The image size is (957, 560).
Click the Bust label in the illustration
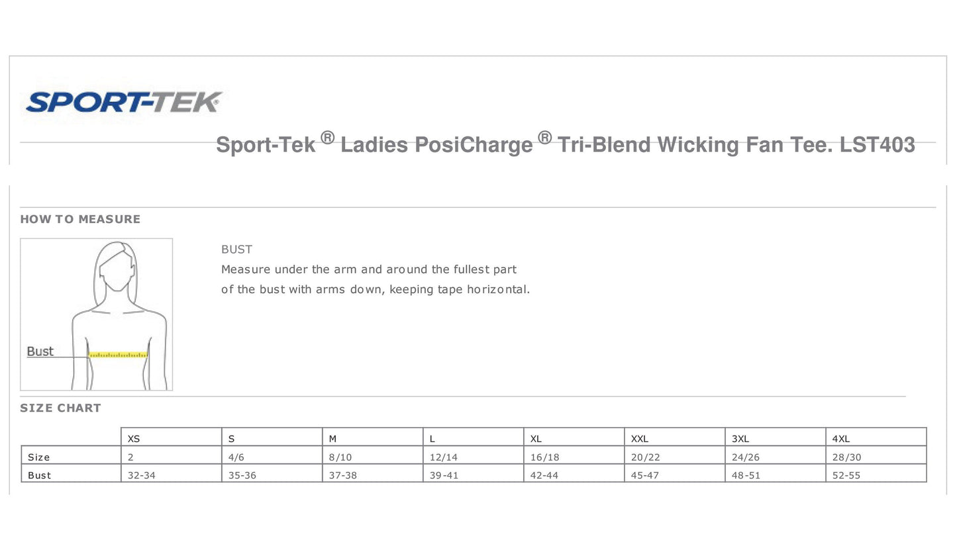40,351
